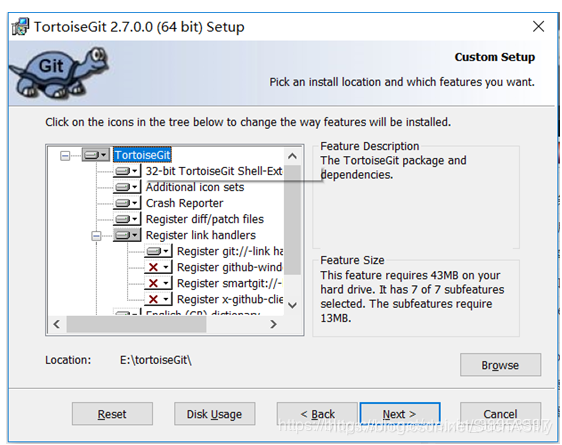Select Additional icon sets tree item
The image size is (562, 445).
pos(195,187)
